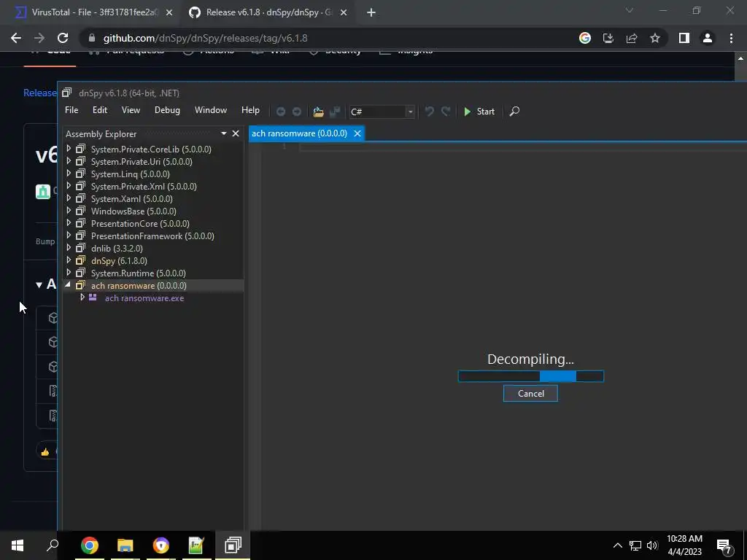Screen dimensions: 747x560
Task: Expand PresentationFramework tree node
Action: click(x=69, y=236)
